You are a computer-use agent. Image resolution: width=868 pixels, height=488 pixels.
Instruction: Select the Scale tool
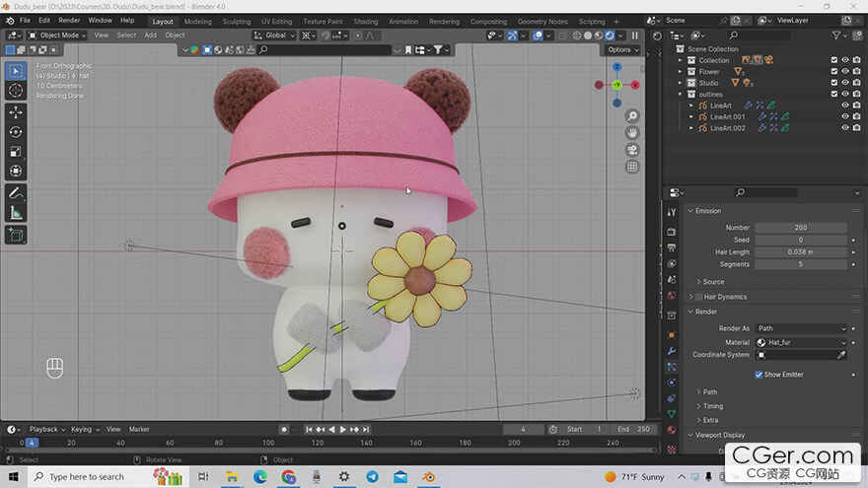coord(16,152)
